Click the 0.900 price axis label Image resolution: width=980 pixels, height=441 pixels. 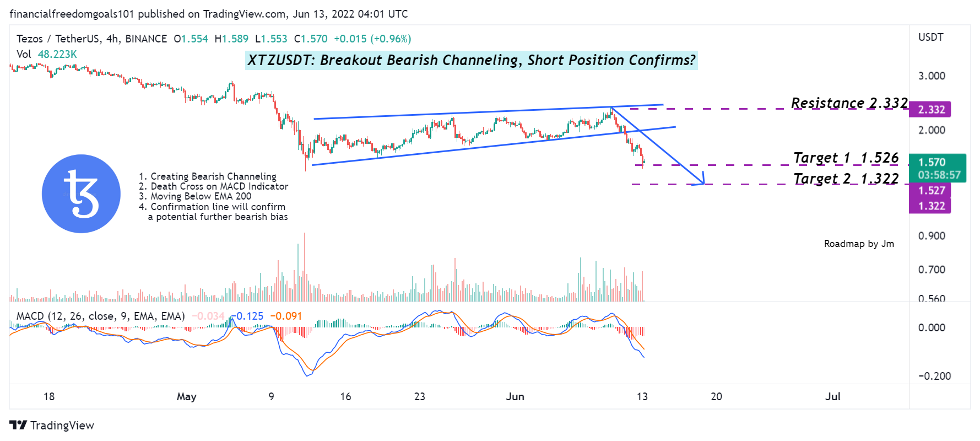[x=932, y=236]
